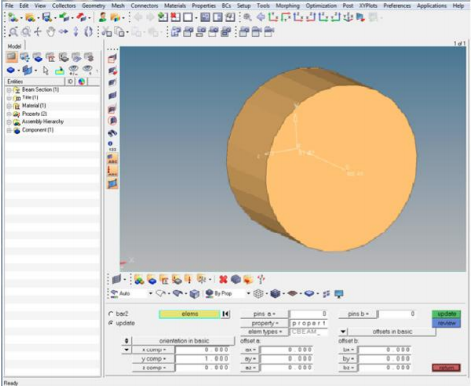Image resolution: width=471 pixels, height=386 pixels.
Task: Click the y comp value field
Action: coord(203,359)
